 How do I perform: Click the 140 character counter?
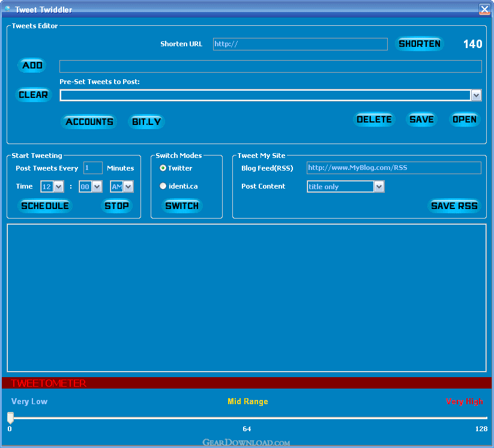point(472,44)
